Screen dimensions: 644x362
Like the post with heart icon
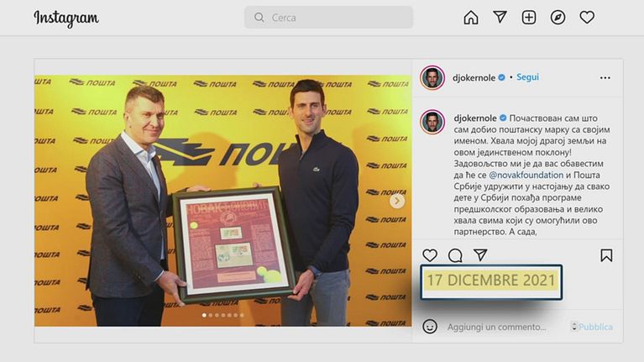coord(430,255)
